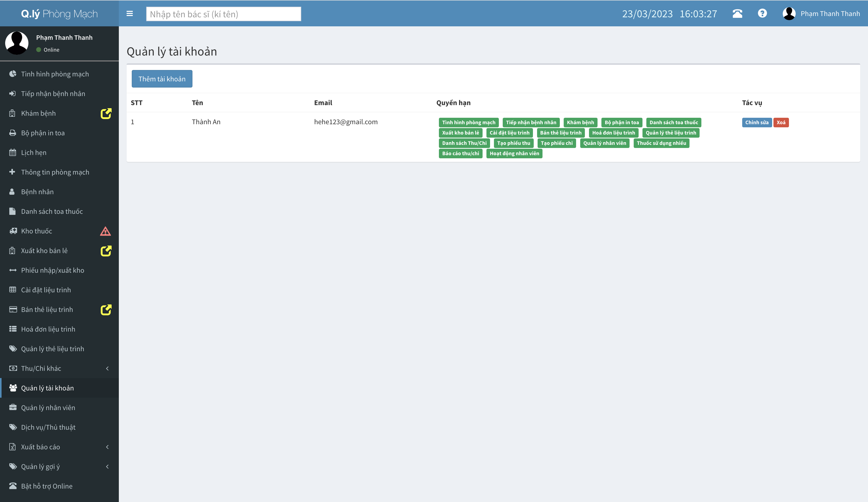Click the red warning icon beside Kho thuốc

(x=105, y=231)
